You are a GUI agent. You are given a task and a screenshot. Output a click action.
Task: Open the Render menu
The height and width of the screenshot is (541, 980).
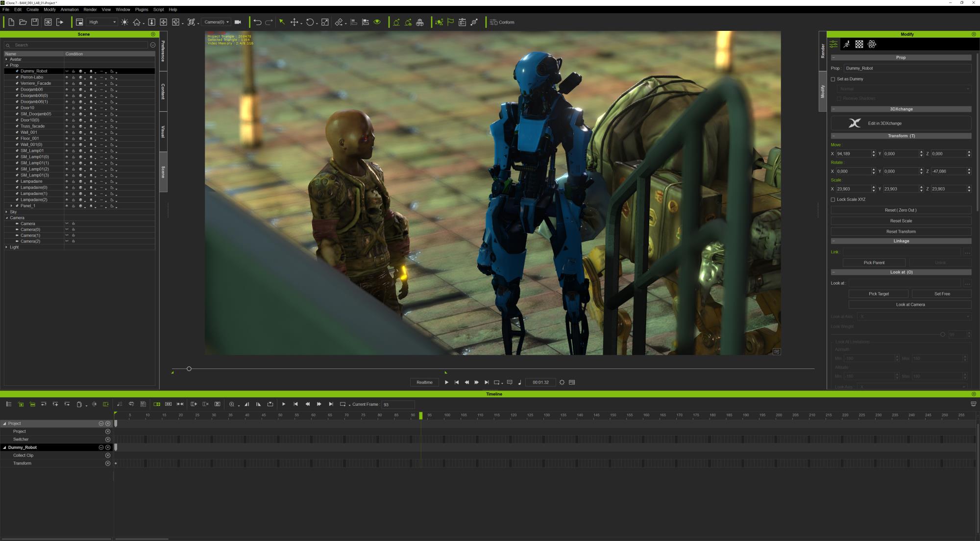[90, 9]
